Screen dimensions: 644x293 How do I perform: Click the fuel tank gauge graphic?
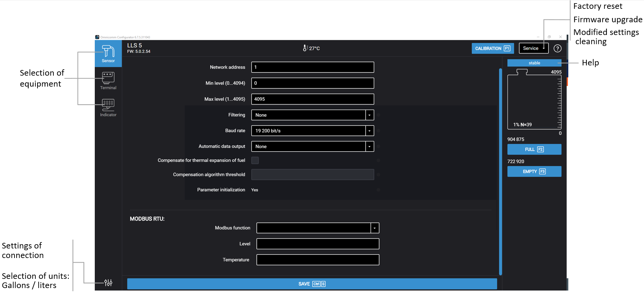pyautogui.click(x=534, y=99)
